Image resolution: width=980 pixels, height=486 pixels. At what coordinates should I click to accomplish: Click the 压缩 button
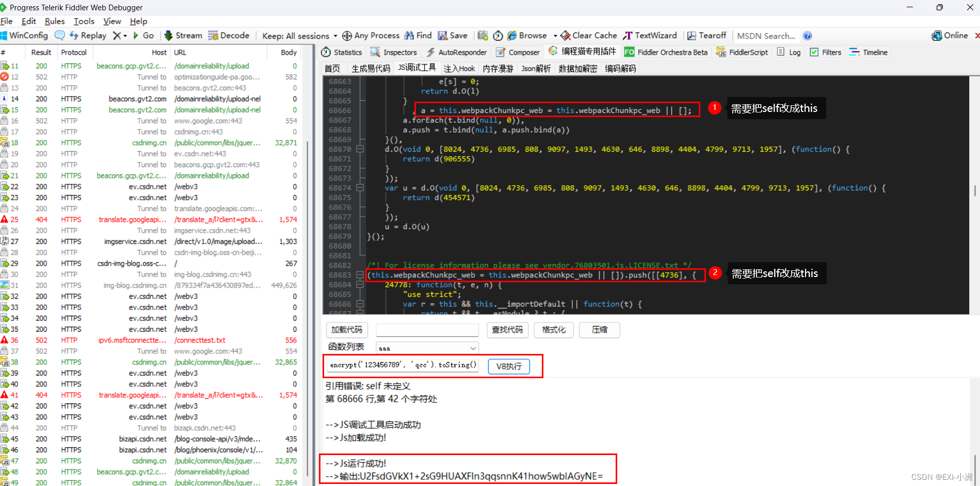[600, 330]
